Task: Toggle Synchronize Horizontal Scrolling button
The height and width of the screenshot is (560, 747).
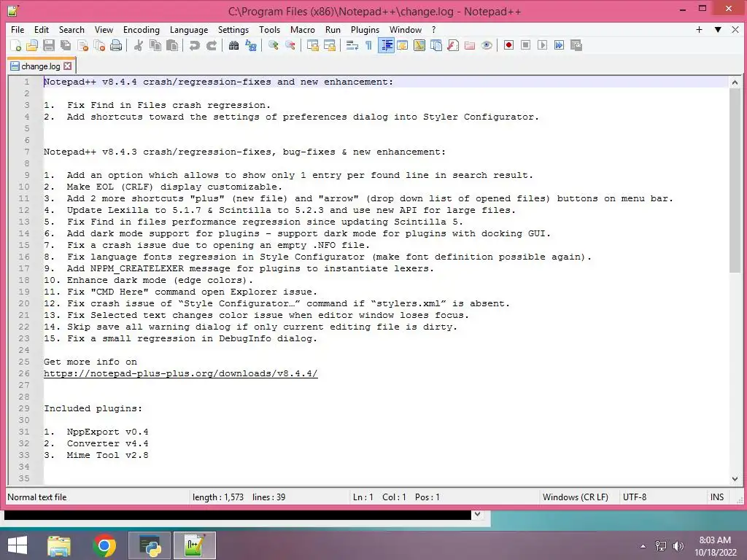Action: pos(330,45)
